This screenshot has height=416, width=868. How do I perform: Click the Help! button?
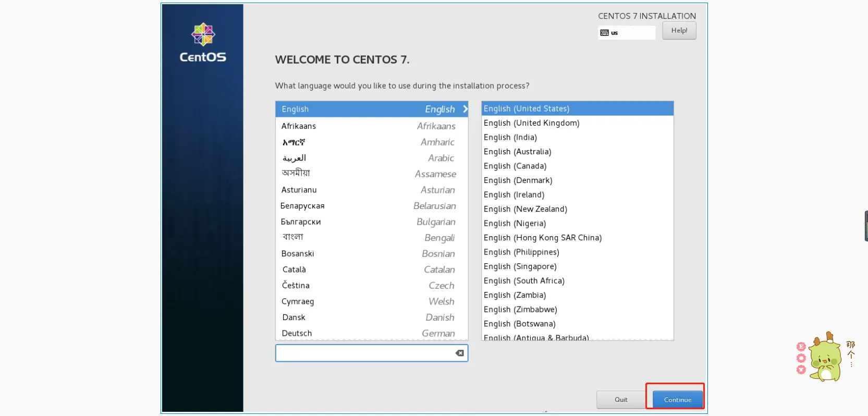point(679,31)
